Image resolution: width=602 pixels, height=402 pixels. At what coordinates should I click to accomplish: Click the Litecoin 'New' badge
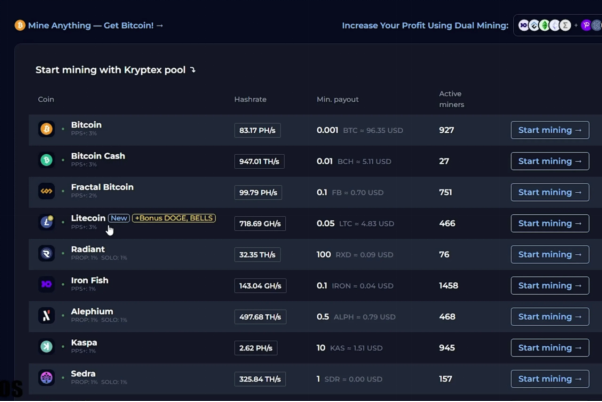point(119,217)
